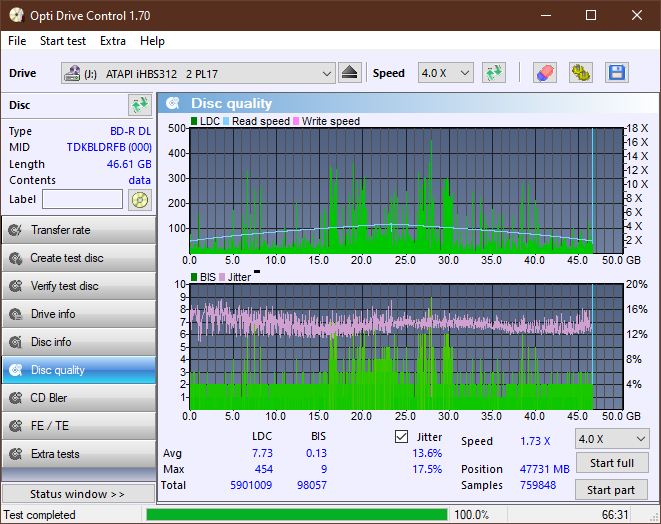The height and width of the screenshot is (524, 661).
Task: Open the Extra menu
Action: click(113, 41)
